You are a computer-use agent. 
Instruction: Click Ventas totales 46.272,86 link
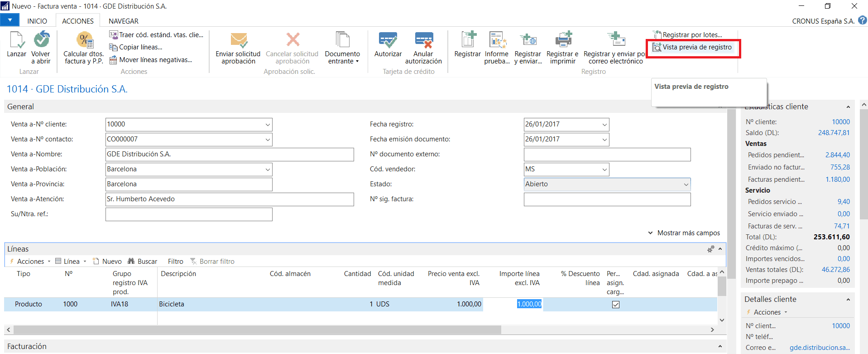coord(836,270)
